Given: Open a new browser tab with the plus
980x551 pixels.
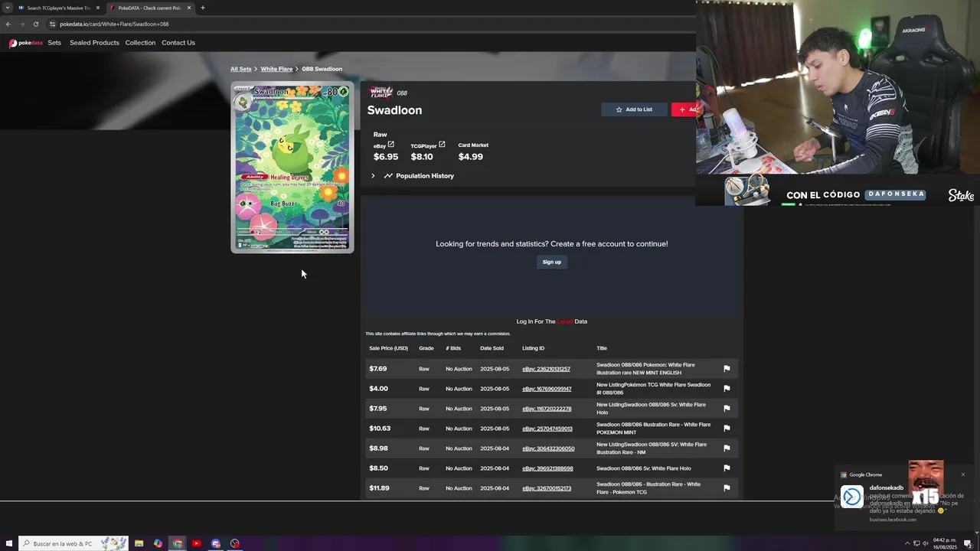Looking at the screenshot, I should [x=202, y=8].
